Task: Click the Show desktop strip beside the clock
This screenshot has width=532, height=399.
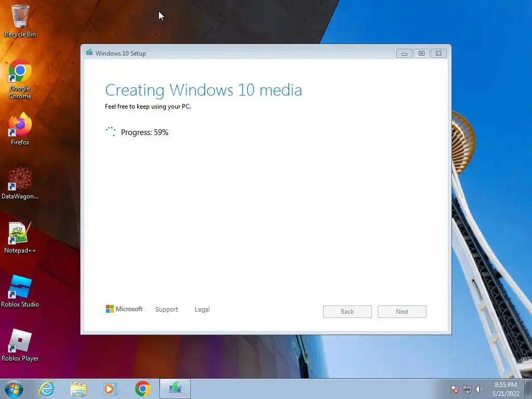Action: point(528,389)
